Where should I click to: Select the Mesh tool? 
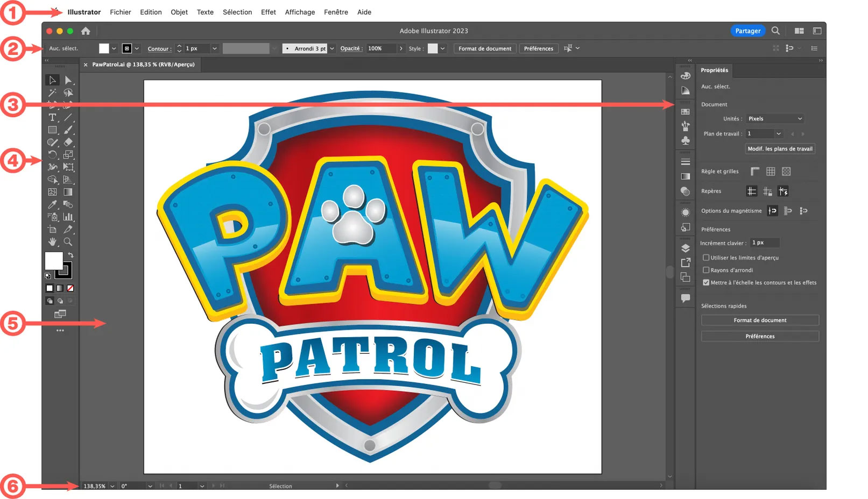point(52,192)
